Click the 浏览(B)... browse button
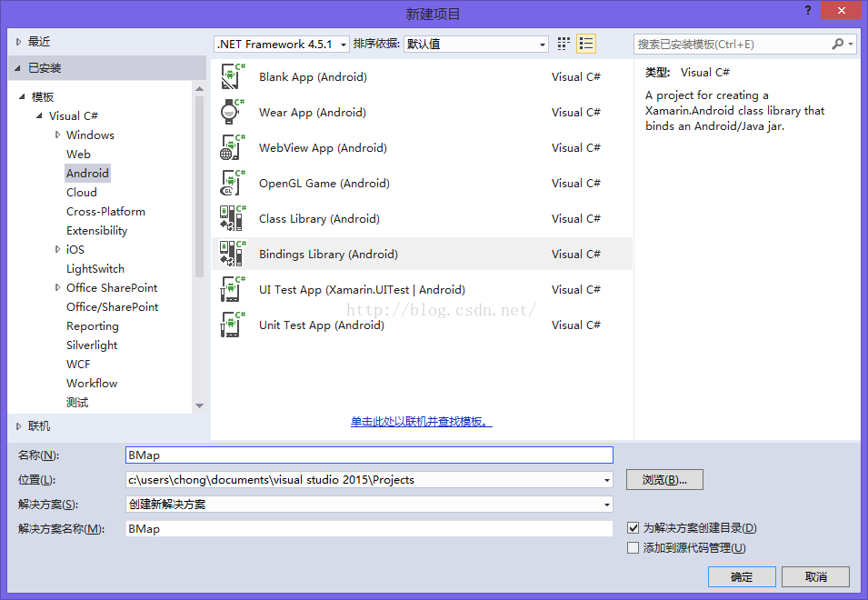The image size is (868, 600). [x=664, y=480]
